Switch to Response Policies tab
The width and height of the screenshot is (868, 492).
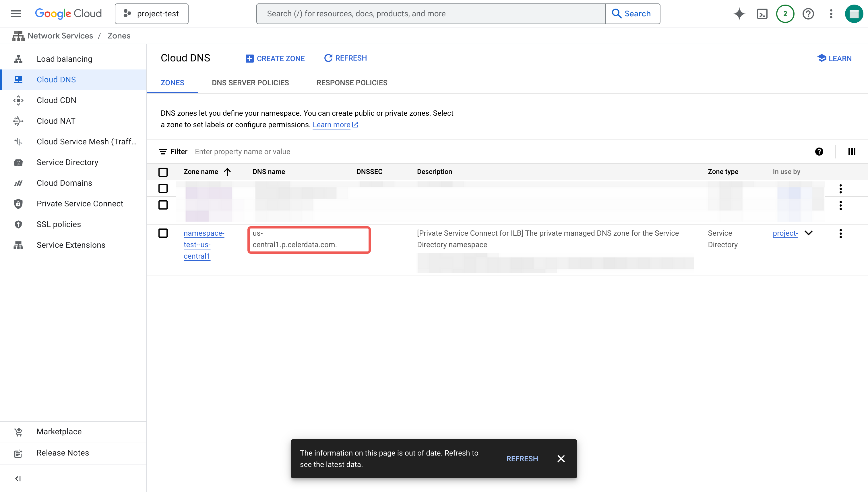coord(352,83)
